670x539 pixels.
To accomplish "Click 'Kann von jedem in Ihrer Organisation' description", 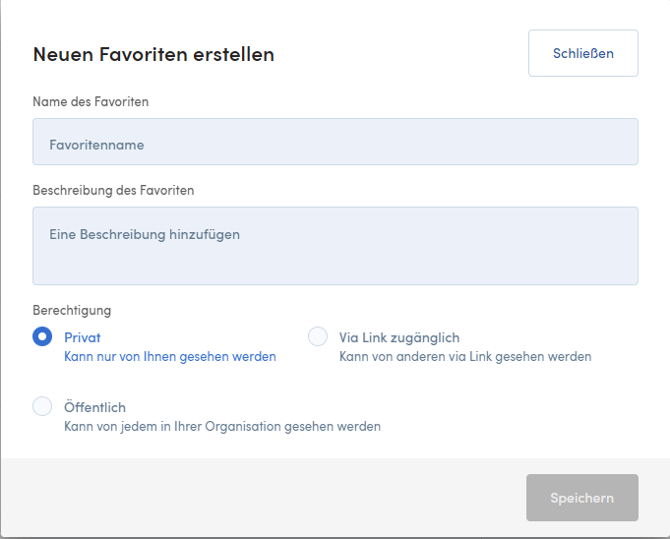I will [x=222, y=427].
